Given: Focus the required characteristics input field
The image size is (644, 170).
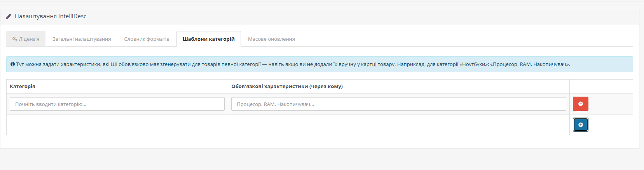Looking at the screenshot, I should click(x=398, y=104).
